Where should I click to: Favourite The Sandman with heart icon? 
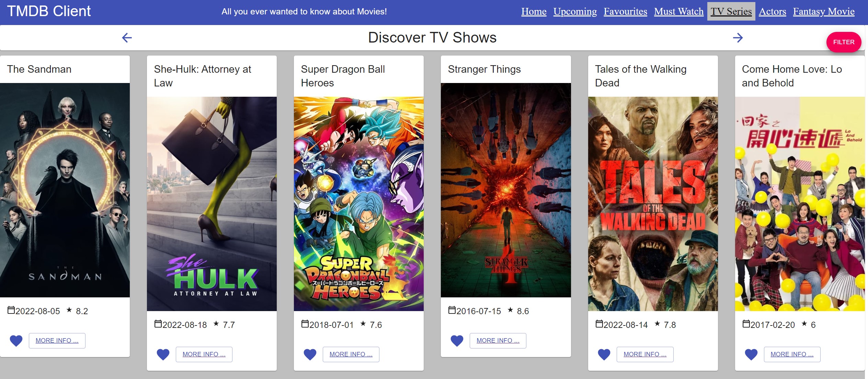pos(16,341)
